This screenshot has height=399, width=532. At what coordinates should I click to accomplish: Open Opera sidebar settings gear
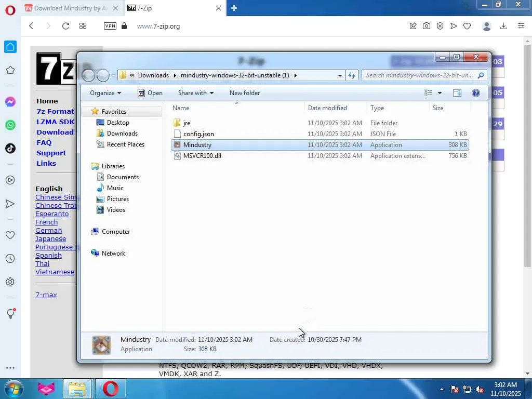tap(10, 282)
